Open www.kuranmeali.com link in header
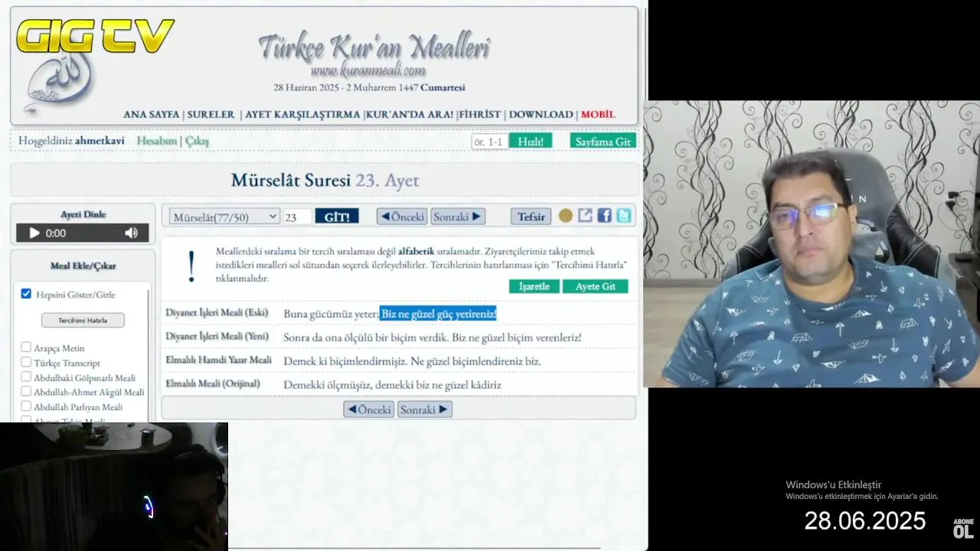980x551 pixels. pos(368,71)
